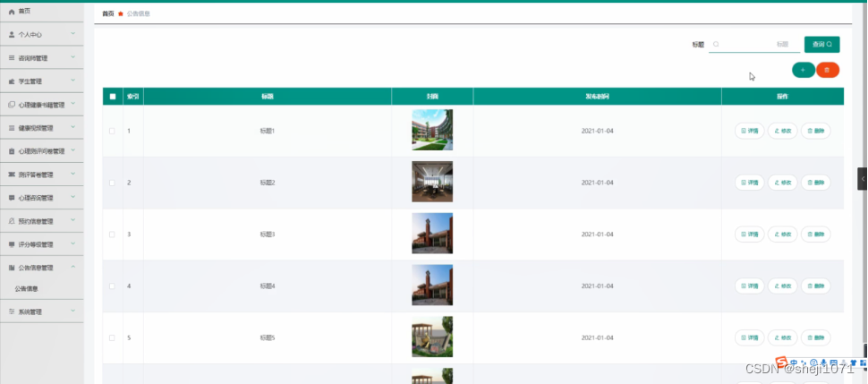
Task: Expand 评分等级管理 using its chevron
Action: (73, 243)
